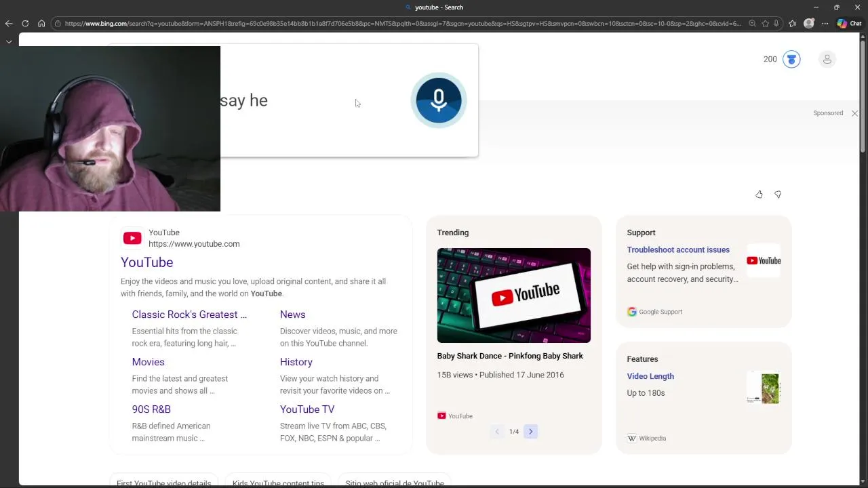Click the site info lock icon in address bar

tap(58, 24)
